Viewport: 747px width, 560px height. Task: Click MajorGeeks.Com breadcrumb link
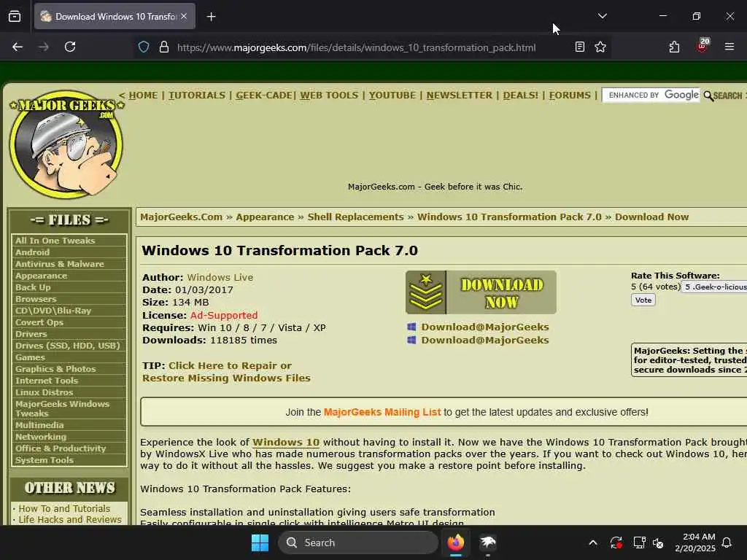[182, 217]
